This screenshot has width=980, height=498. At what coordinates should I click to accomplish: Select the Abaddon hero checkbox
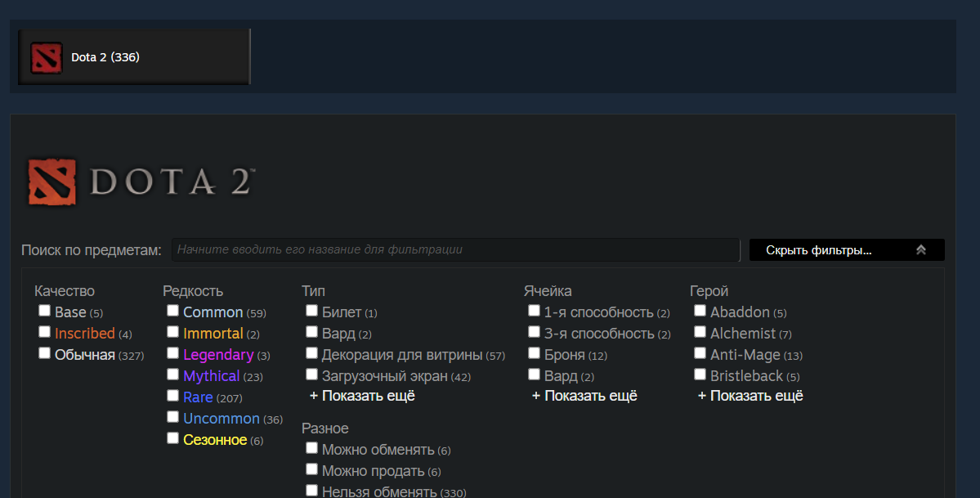point(700,311)
